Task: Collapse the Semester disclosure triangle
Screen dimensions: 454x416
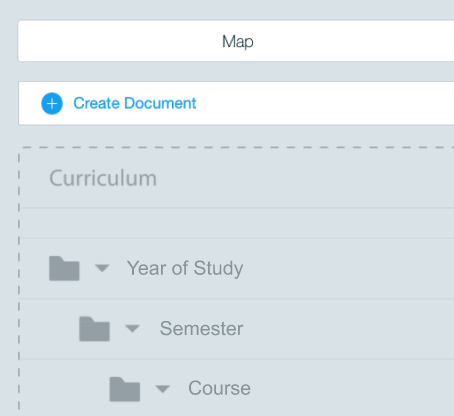Action: (132, 329)
